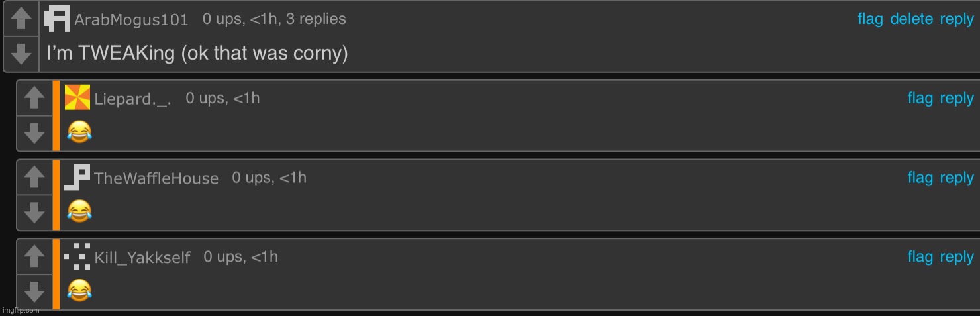Downvote TheWaffleHouse's reply
Viewport: 980px width, 316px height.
34,213
